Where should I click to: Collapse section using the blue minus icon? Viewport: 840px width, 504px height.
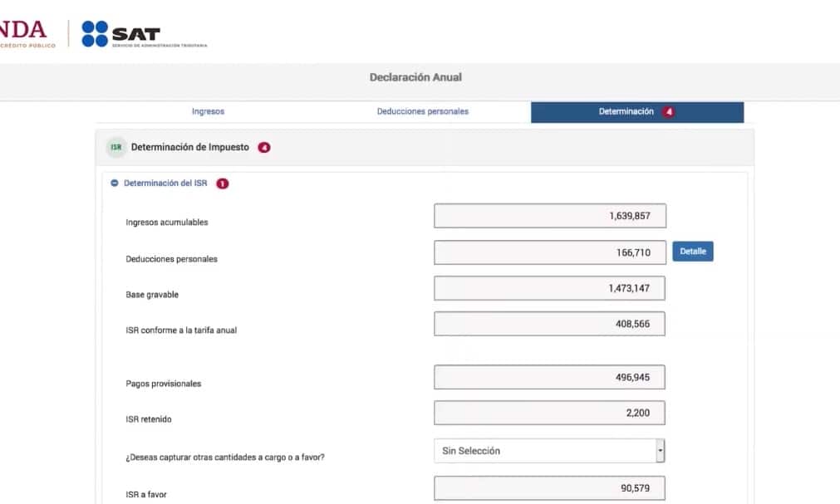click(115, 183)
